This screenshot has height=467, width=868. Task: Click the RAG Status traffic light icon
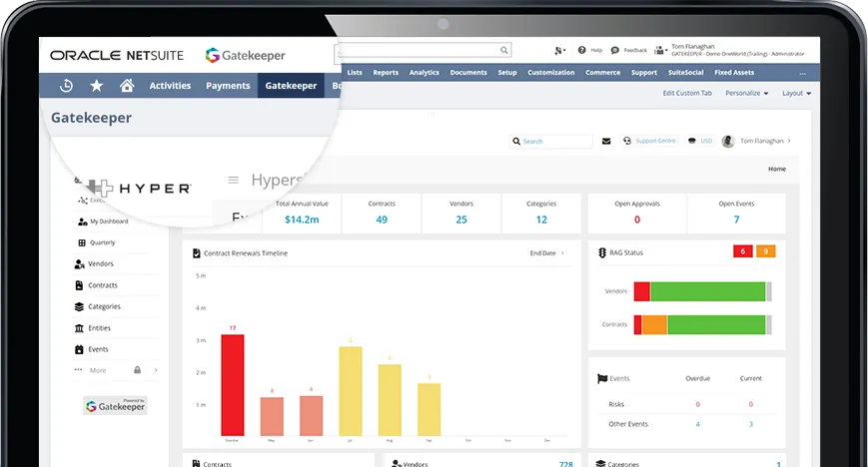tap(602, 252)
